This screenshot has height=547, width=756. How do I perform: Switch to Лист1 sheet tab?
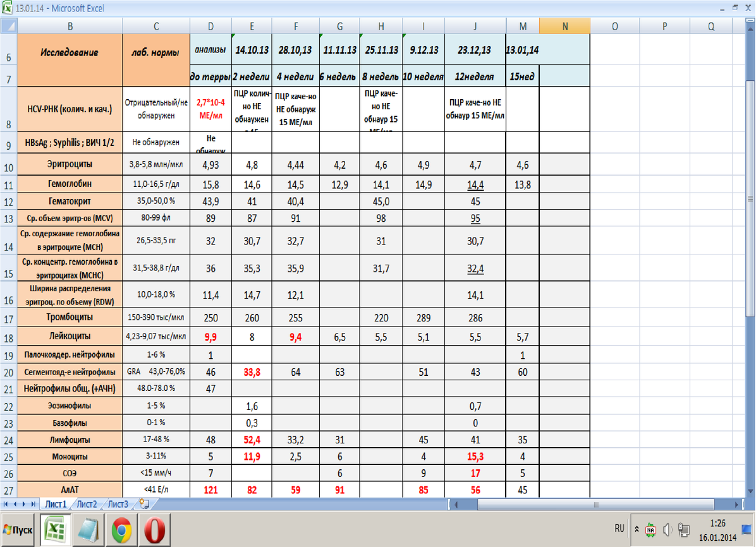(x=56, y=504)
